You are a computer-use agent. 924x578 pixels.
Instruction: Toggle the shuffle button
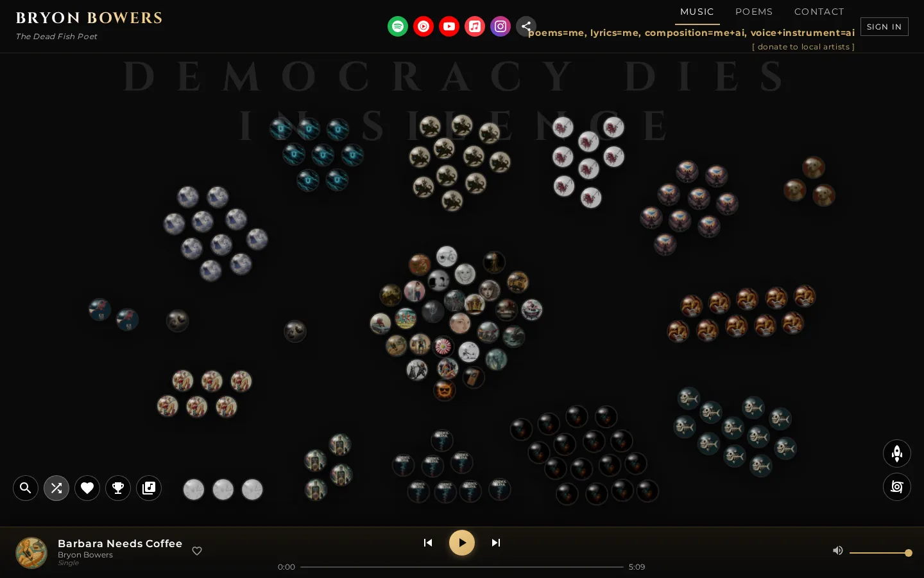coord(56,488)
